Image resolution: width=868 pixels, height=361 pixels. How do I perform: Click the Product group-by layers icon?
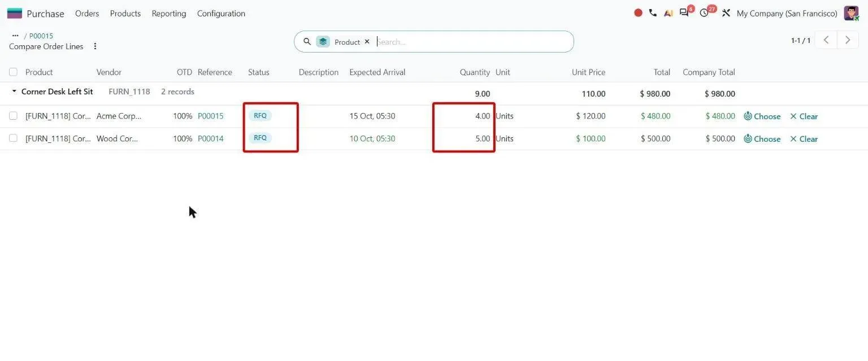point(323,42)
